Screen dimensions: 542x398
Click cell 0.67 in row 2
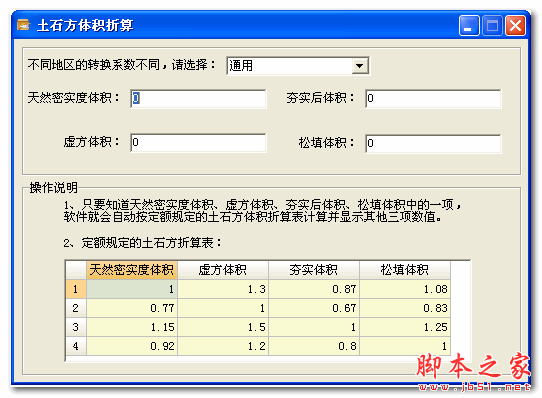point(314,308)
